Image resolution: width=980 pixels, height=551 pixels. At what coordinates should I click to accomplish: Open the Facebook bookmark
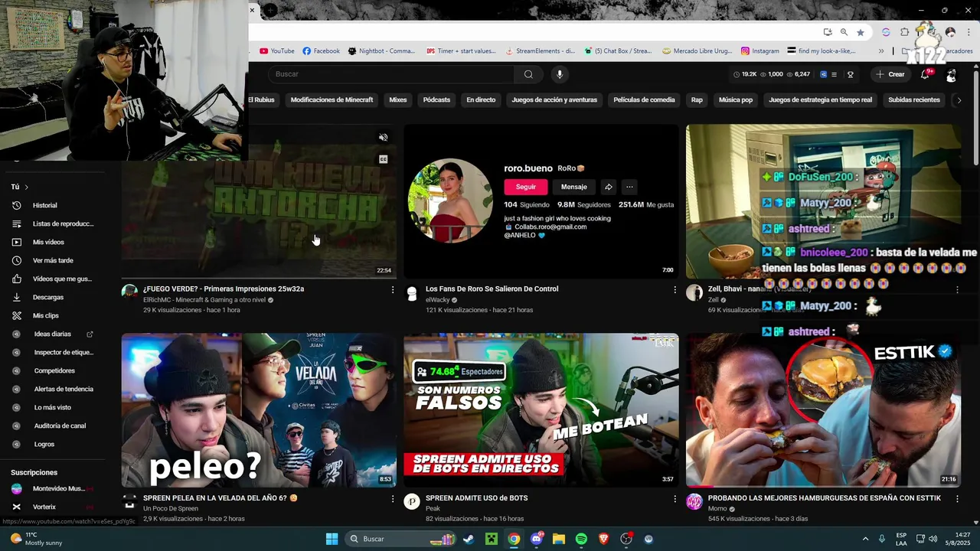pos(321,51)
